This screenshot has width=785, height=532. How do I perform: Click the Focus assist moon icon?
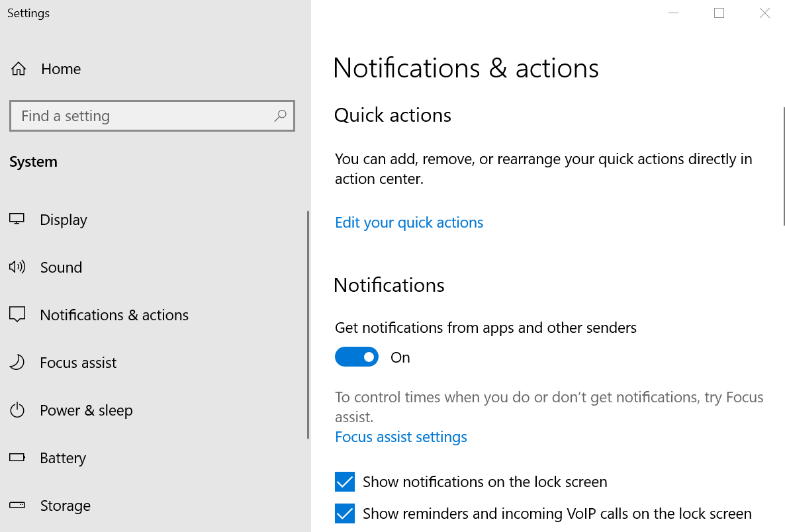coord(17,362)
